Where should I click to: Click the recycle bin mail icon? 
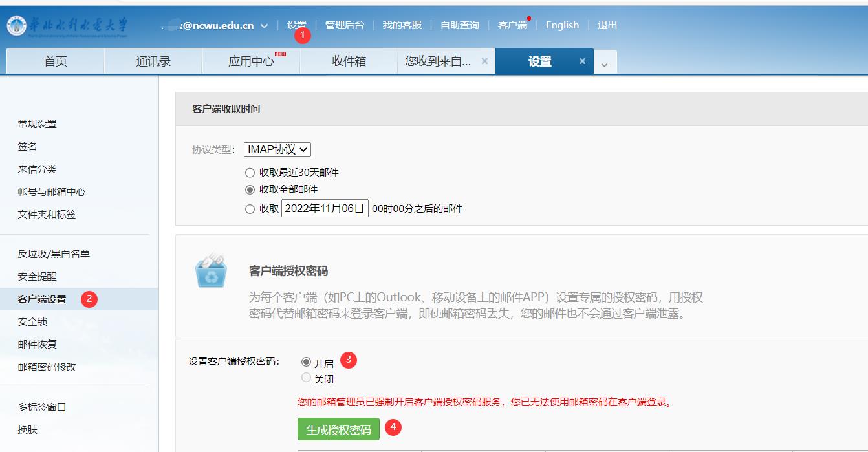pyautogui.click(x=212, y=272)
